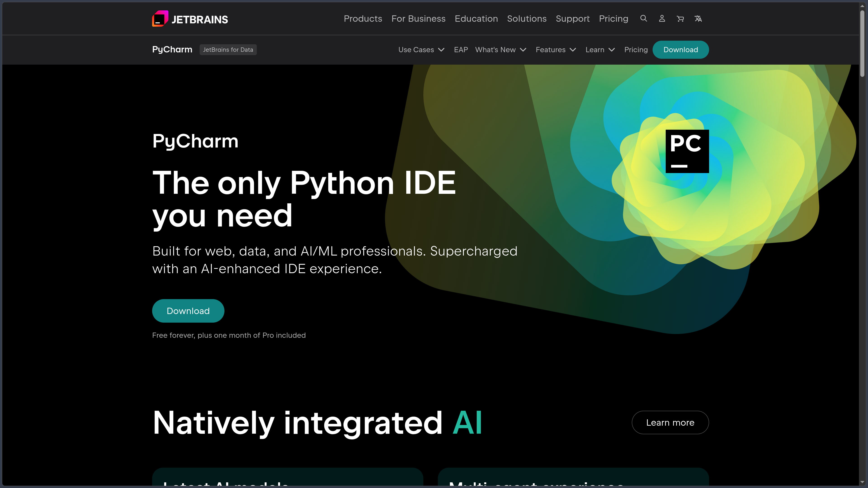The image size is (868, 488).
Task: Click the JetBrains logo
Action: (190, 19)
